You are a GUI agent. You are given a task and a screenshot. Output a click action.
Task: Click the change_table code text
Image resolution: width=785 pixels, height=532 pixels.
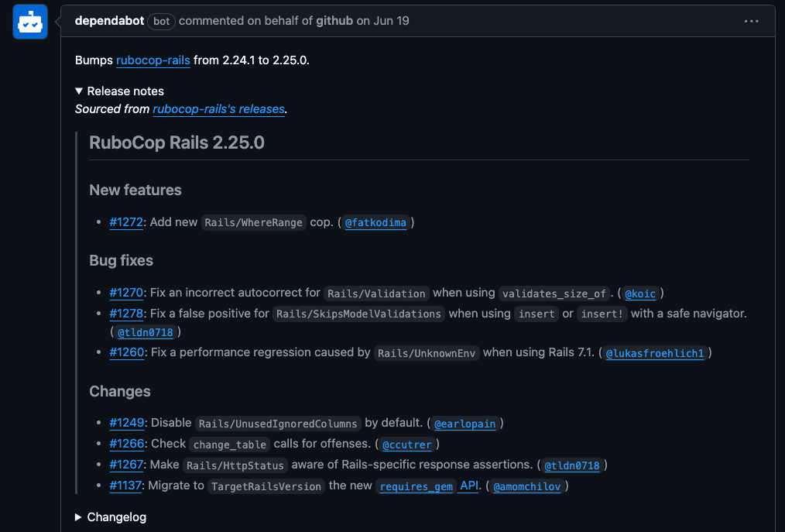230,444
